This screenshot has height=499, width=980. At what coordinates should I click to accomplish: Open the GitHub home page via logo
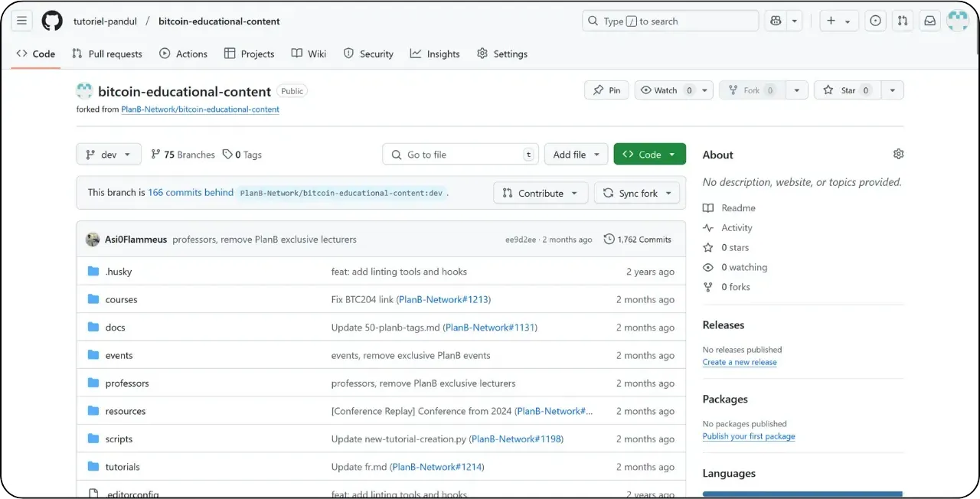[51, 21]
